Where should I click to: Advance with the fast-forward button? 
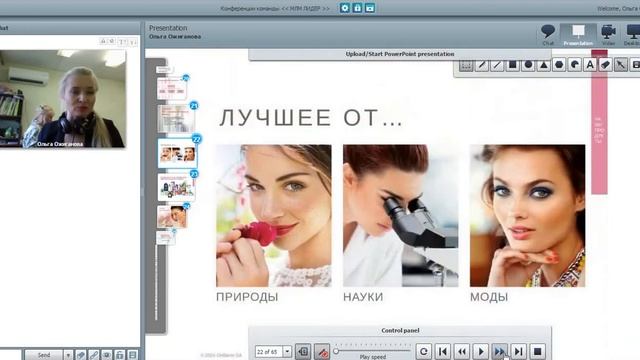(x=500, y=351)
